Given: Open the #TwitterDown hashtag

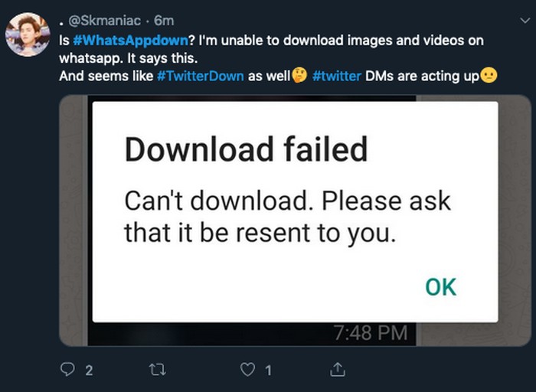Looking at the screenshot, I should (201, 77).
